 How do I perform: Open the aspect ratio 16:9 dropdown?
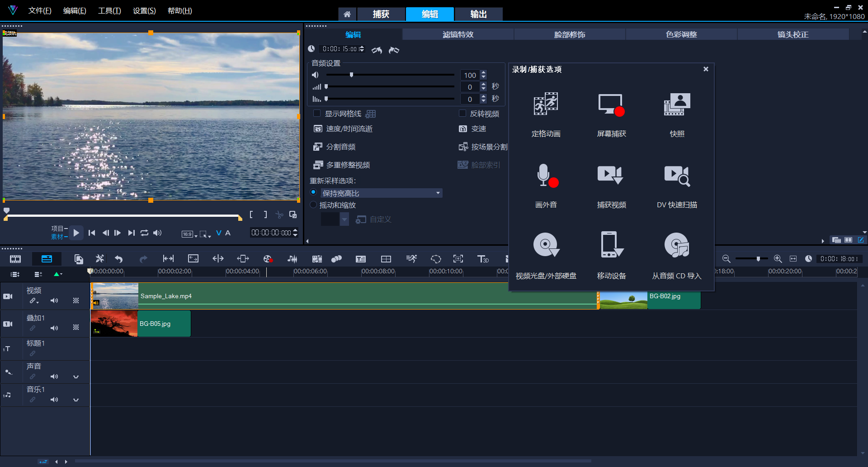coord(189,234)
